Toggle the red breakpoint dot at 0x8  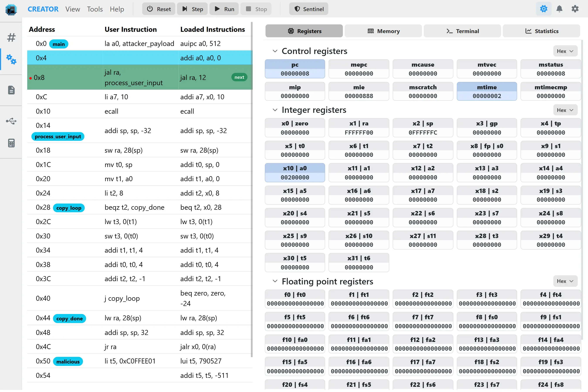pyautogui.click(x=30, y=78)
